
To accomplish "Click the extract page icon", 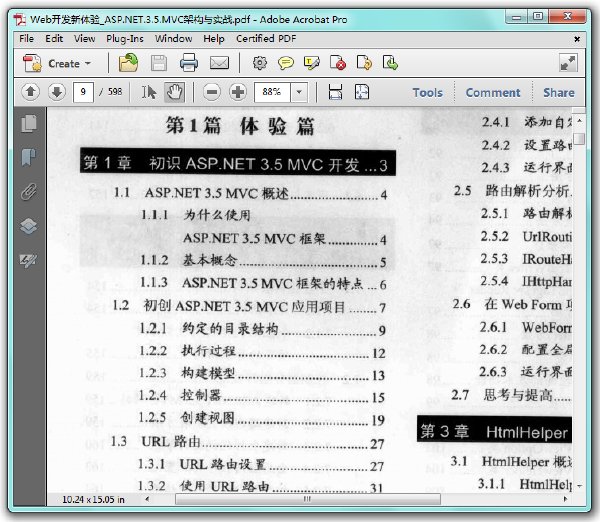I will coord(390,63).
